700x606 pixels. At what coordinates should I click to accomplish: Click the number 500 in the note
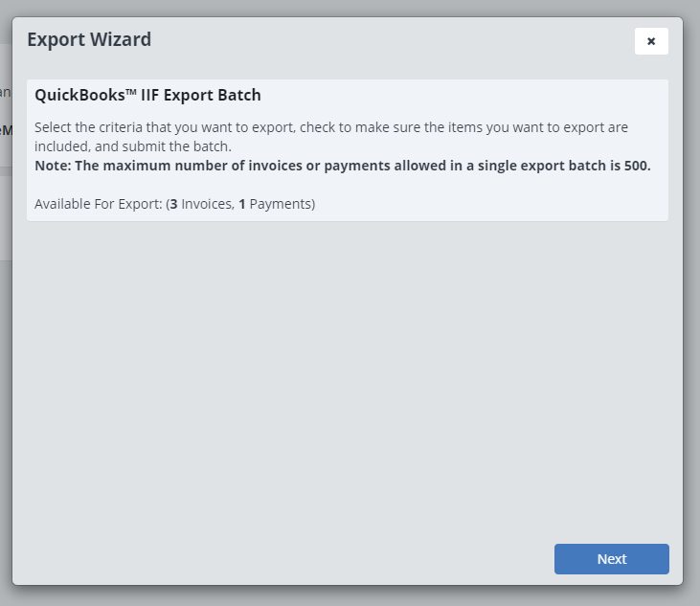click(636, 166)
